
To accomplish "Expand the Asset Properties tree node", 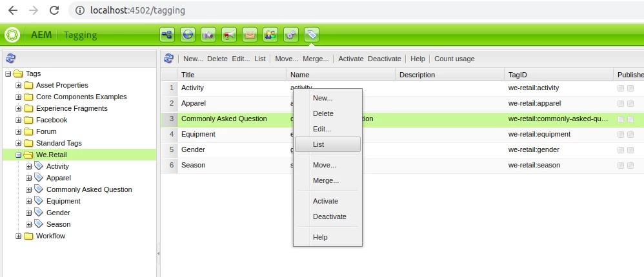I will [x=19, y=85].
